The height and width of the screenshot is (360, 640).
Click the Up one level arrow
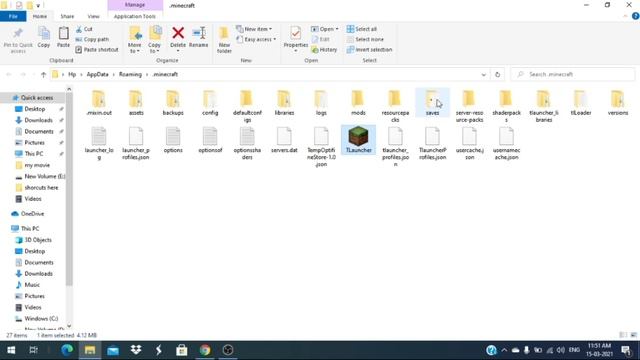click(x=43, y=74)
